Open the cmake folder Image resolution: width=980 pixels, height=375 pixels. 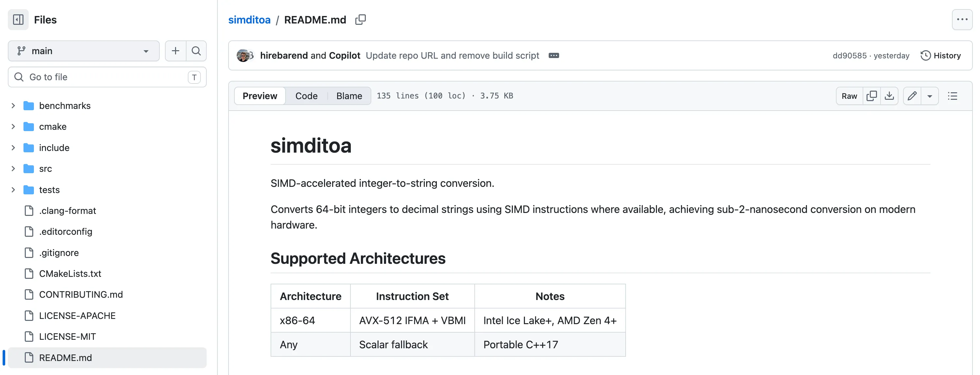click(53, 127)
